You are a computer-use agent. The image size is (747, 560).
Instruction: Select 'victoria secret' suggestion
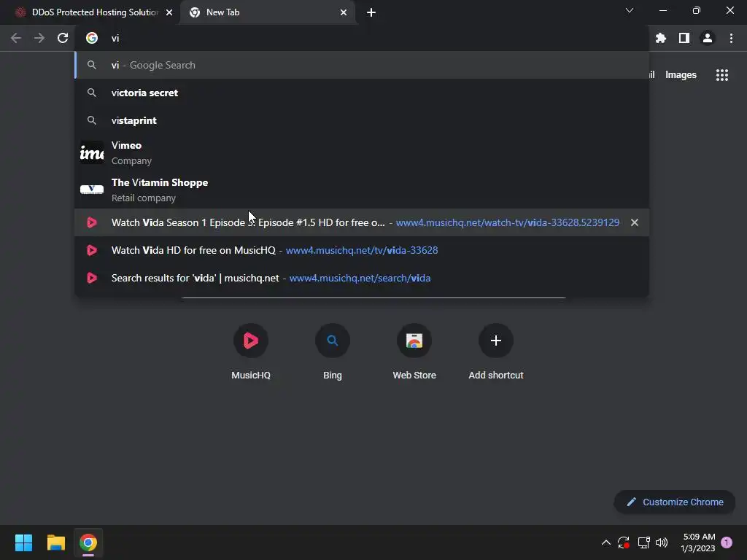point(362,93)
